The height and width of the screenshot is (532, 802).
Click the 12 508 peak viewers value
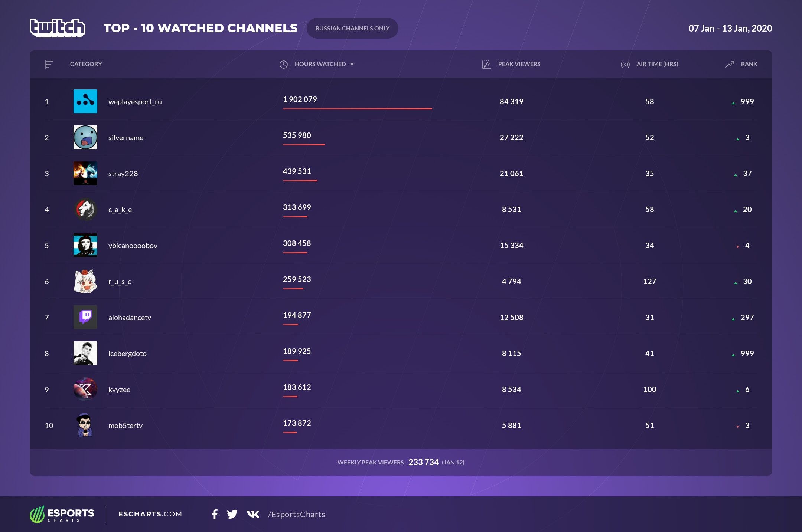point(511,318)
